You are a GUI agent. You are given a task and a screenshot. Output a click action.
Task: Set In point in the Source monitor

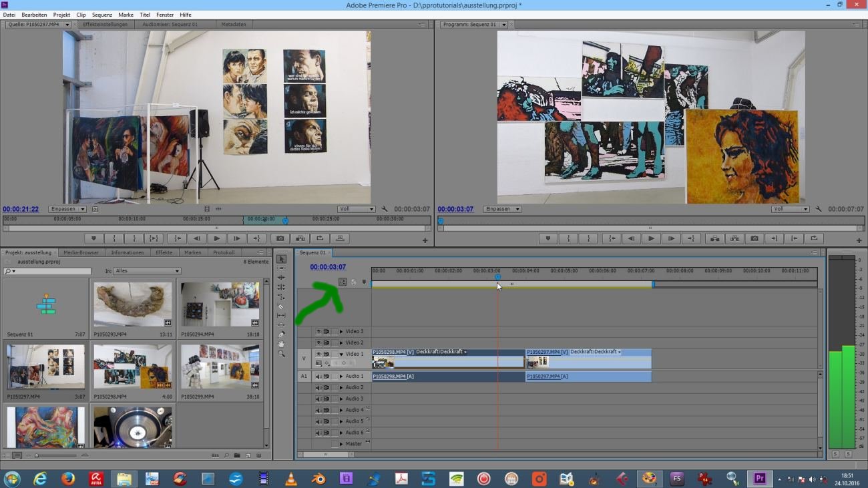coord(114,238)
